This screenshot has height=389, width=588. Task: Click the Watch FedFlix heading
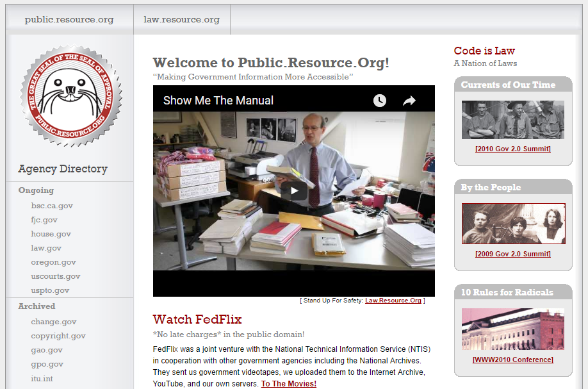[x=197, y=319]
